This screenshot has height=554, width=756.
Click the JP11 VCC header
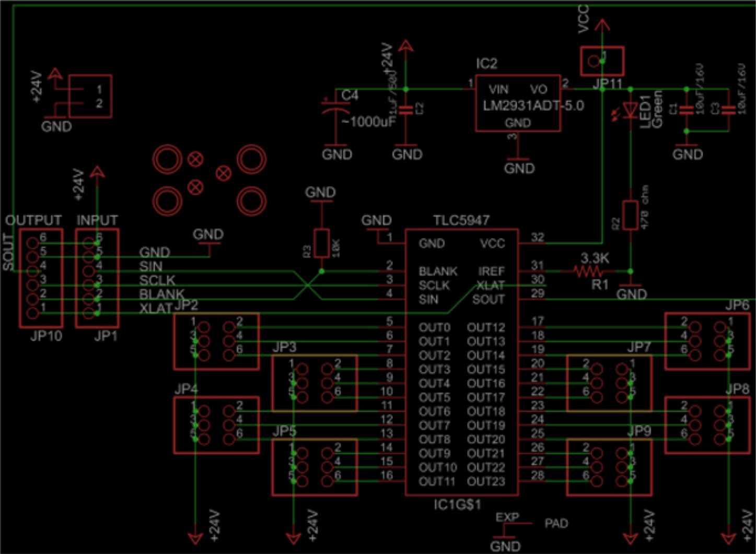[x=602, y=61]
